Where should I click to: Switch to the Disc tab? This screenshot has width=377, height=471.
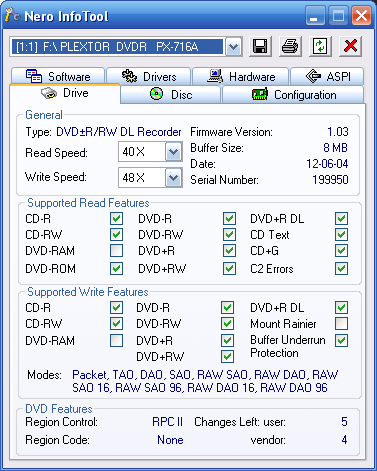pos(171,95)
